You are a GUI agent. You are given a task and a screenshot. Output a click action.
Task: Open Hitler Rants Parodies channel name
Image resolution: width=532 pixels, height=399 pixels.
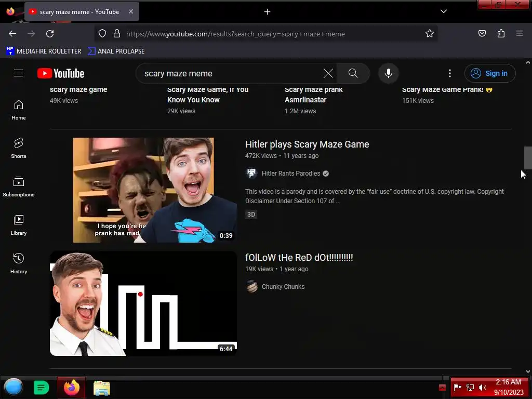pos(291,174)
